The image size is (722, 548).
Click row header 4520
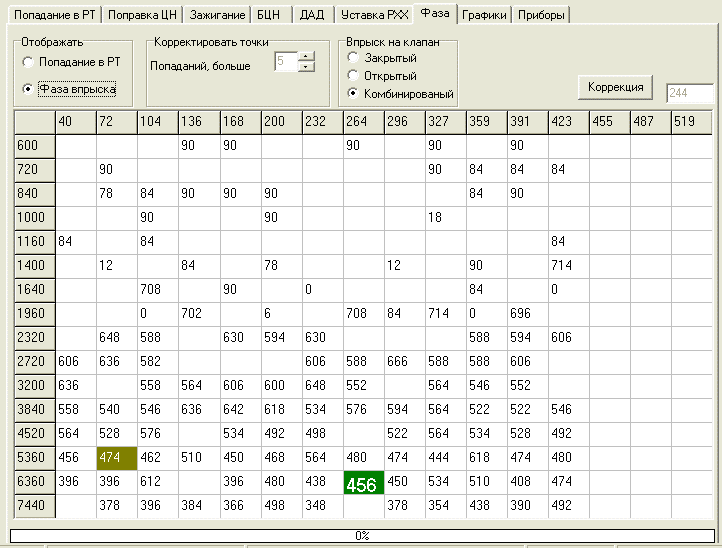pos(35,433)
